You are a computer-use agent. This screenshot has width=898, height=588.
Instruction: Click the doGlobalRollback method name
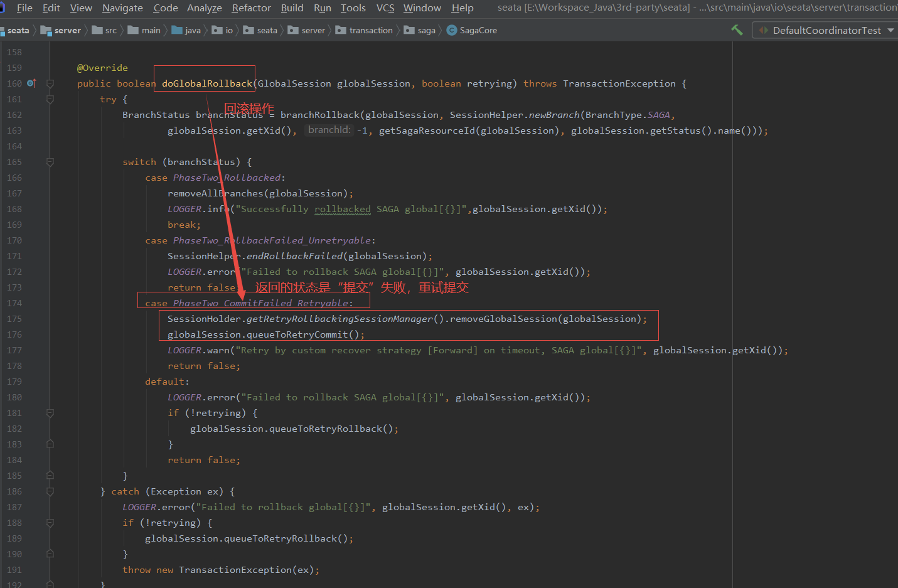click(207, 83)
